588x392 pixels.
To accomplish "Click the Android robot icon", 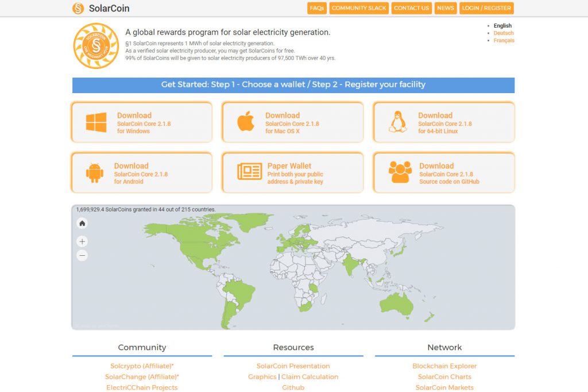I will pyautogui.click(x=95, y=172).
